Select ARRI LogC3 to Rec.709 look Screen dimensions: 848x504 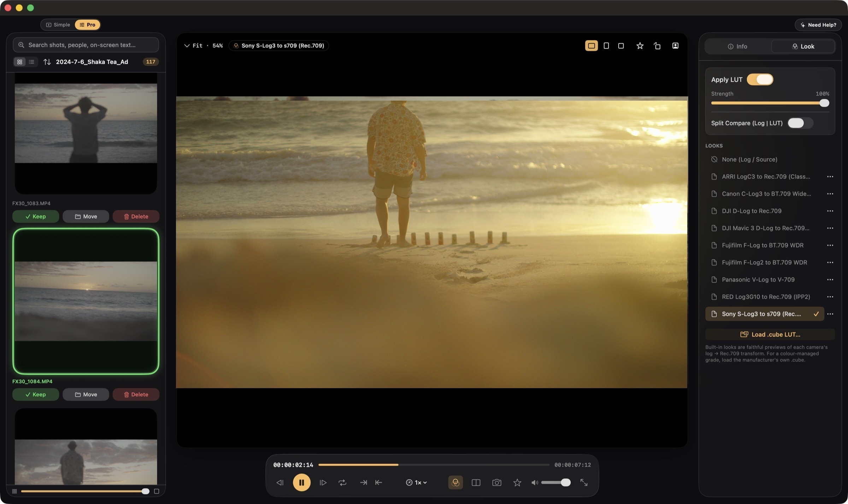765,177
